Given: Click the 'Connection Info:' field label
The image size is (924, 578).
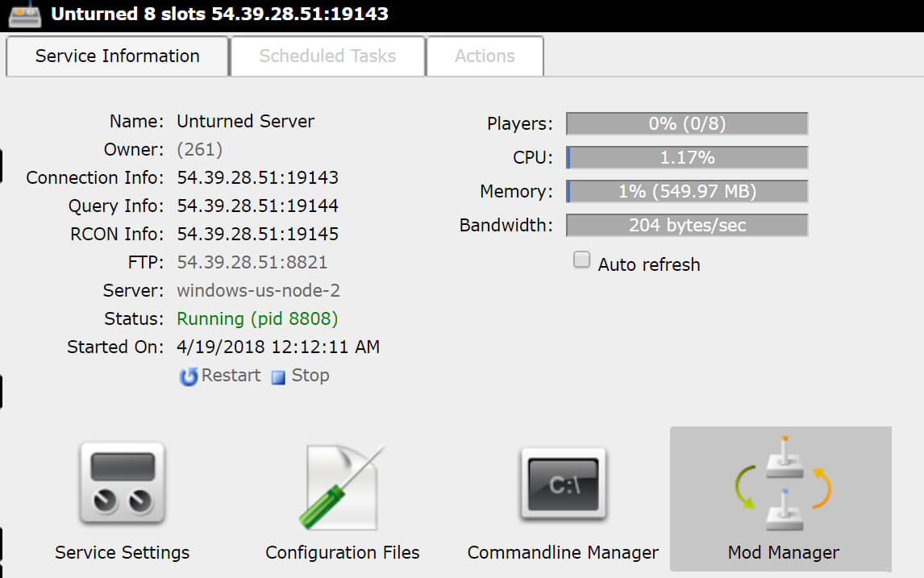Looking at the screenshot, I should pos(95,178).
